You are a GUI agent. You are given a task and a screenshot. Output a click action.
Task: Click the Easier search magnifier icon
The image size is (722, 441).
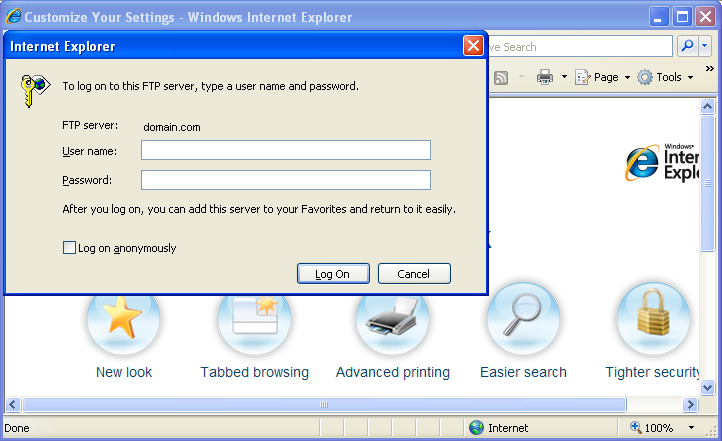[524, 319]
